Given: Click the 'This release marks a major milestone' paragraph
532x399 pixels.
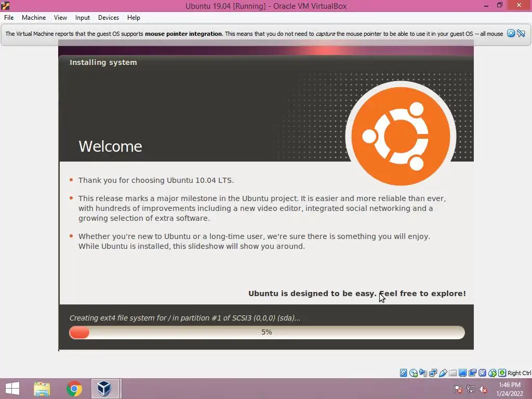Looking at the screenshot, I should point(262,208).
